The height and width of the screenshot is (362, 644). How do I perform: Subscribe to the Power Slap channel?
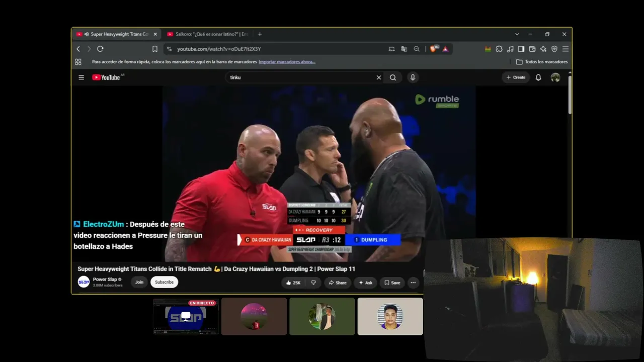coord(164,282)
